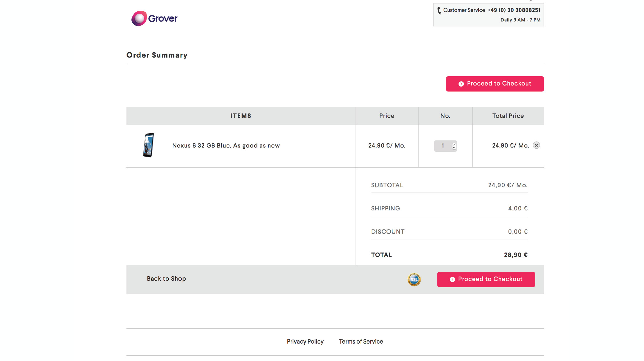Click the item price cell in Price column
644x361 pixels.
pos(387,146)
